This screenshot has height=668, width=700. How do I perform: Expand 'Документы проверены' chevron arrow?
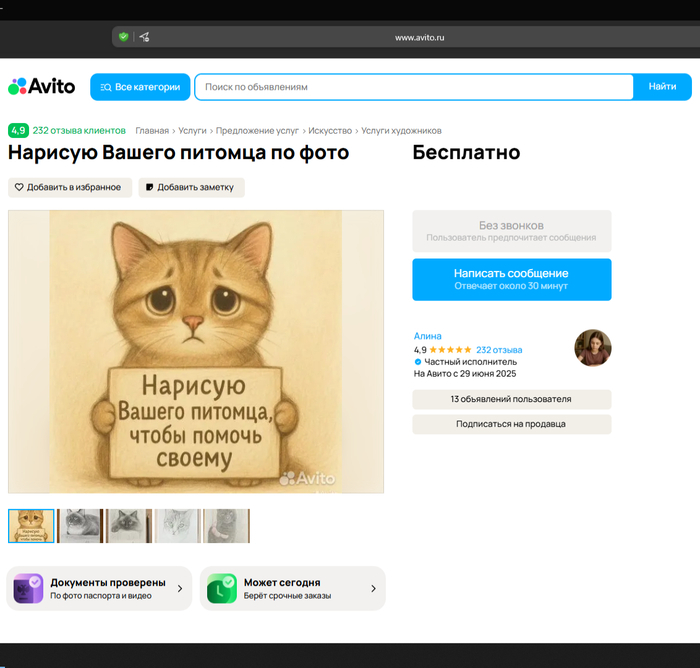coord(180,589)
